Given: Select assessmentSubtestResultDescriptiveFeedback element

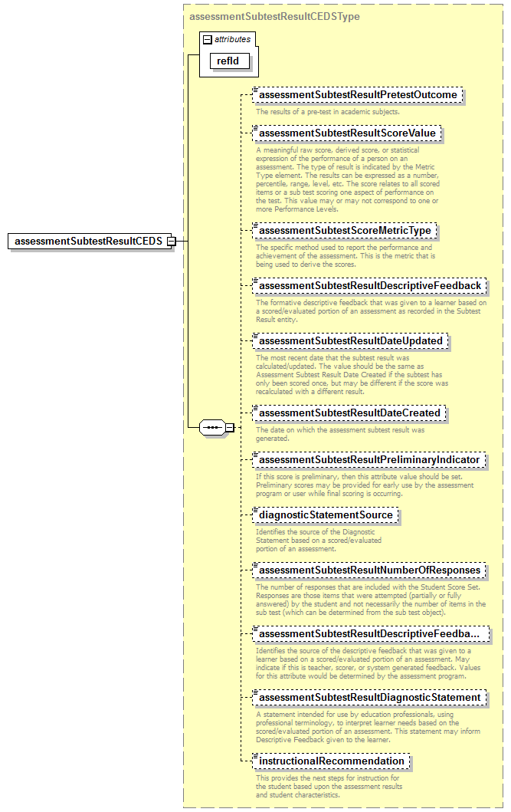Looking at the screenshot, I should click(370, 286).
